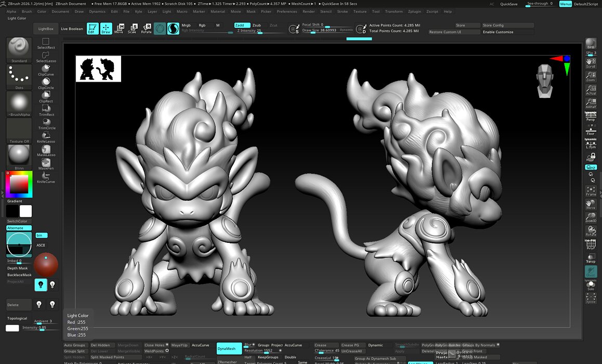This screenshot has width=602, height=364.
Task: Click the Frame mesh icon
Action: tap(591, 191)
